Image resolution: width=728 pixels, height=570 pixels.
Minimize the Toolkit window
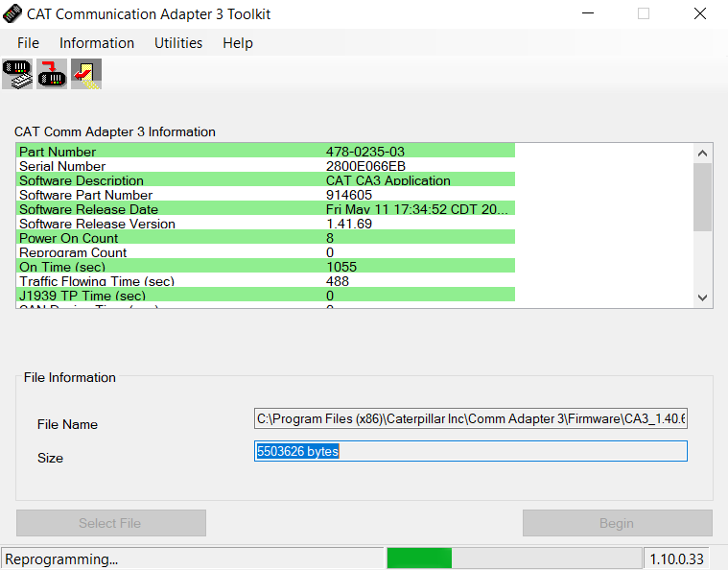point(588,13)
